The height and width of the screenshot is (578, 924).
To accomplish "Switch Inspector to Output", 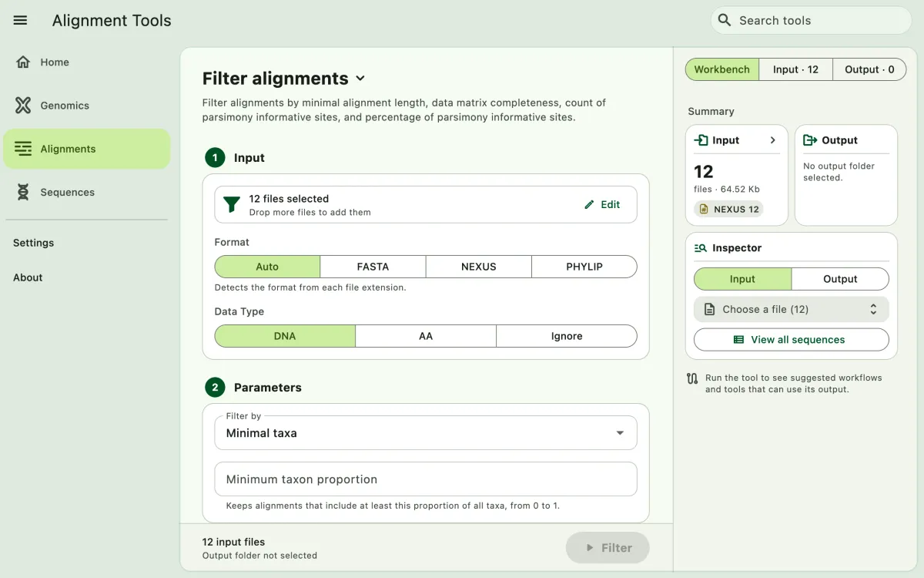I will pyautogui.click(x=840, y=279).
